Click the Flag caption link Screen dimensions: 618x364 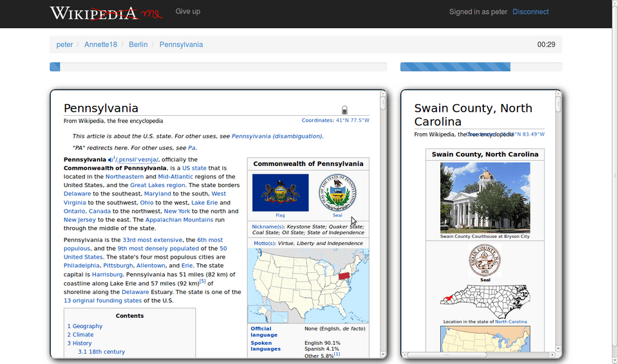click(x=280, y=215)
